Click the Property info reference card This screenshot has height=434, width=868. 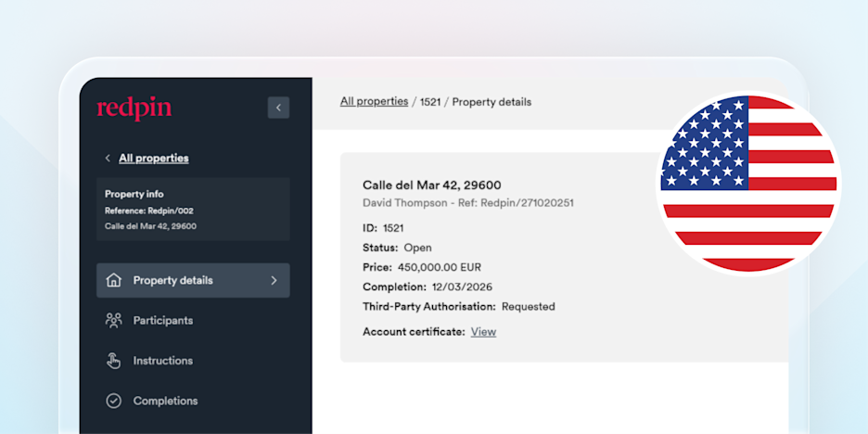coord(193,210)
